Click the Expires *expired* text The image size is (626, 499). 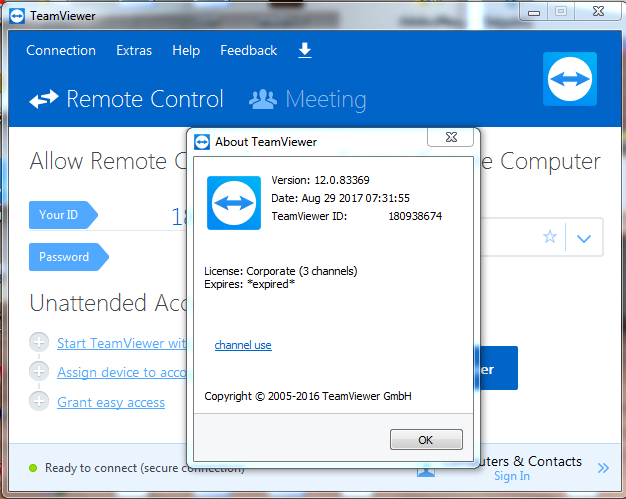point(250,284)
